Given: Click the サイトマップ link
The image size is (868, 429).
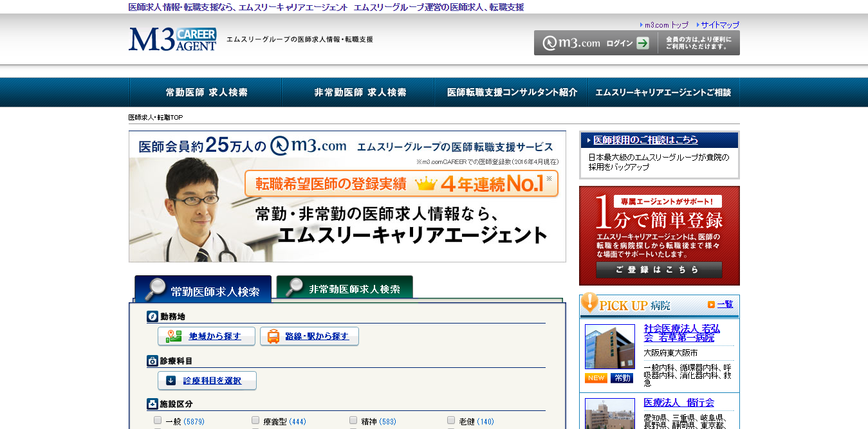Looking at the screenshot, I should coord(720,25).
